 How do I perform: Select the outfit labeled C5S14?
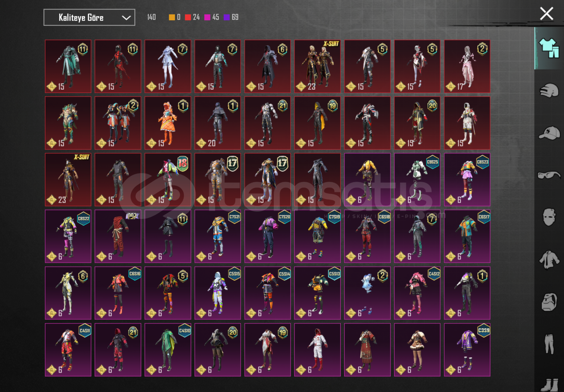point(268,293)
